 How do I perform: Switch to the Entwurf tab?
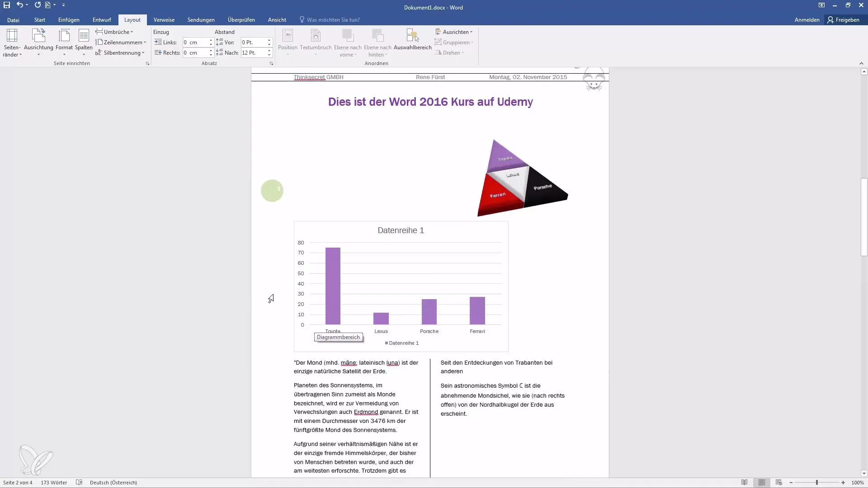click(102, 20)
